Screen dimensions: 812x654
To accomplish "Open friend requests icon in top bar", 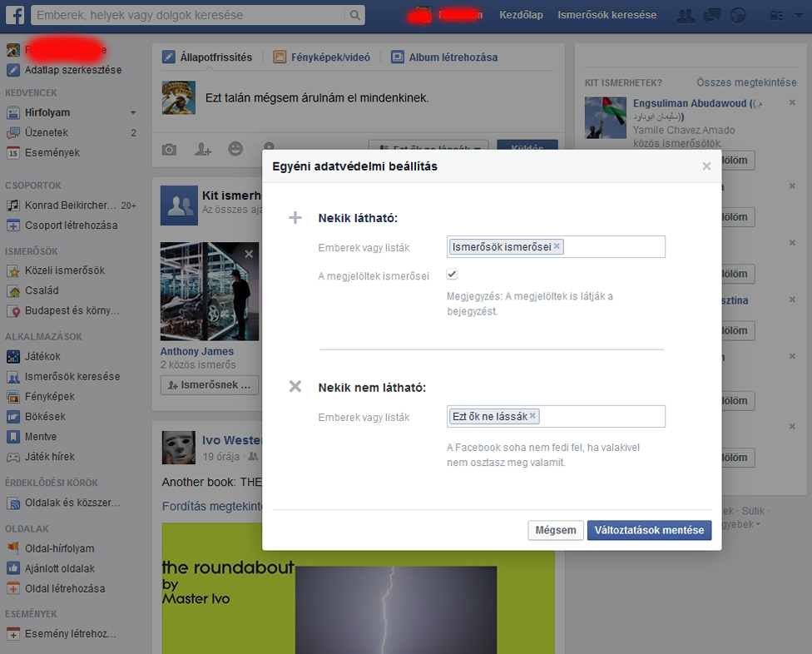I will [x=686, y=15].
